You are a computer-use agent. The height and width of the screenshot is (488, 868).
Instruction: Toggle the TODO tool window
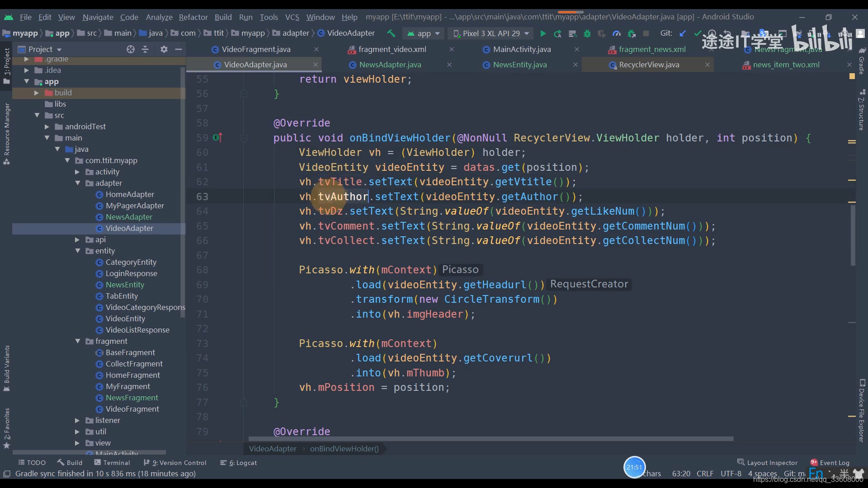32,463
